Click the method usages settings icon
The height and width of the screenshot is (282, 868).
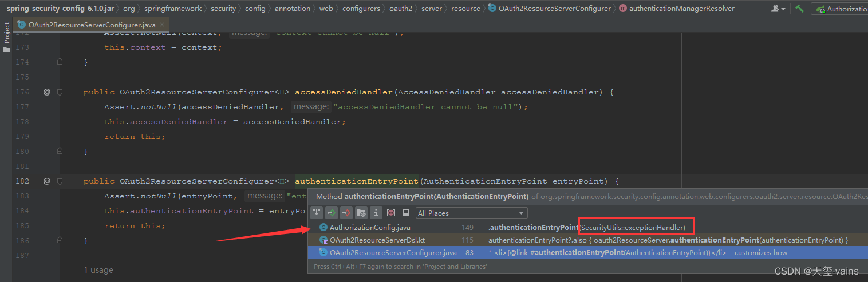391,213
